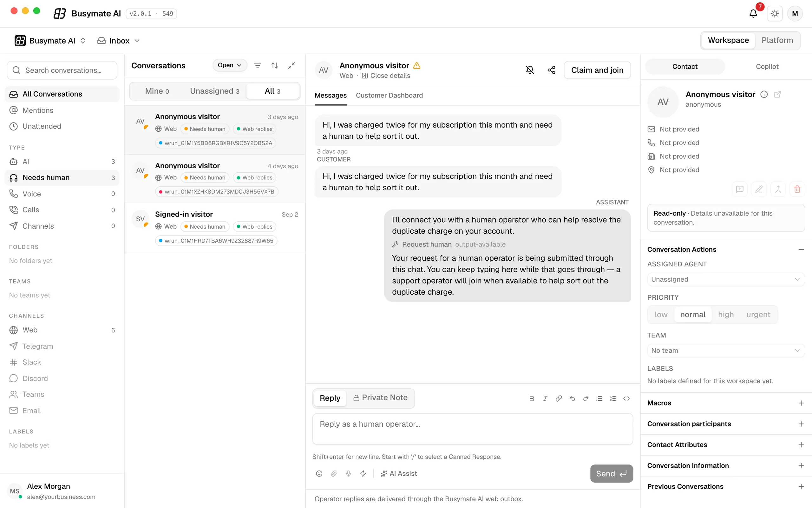Viewport: 812px width, 508px height.
Task: Open Mentions in the sidebar
Action: [62, 110]
